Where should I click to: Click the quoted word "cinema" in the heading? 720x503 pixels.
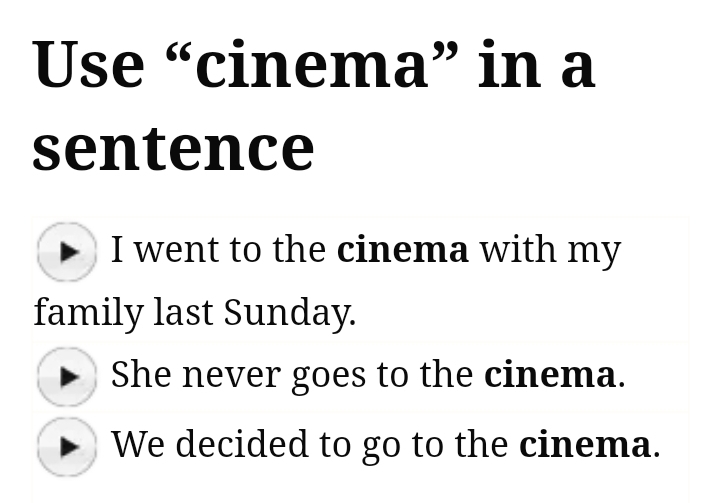pos(314,65)
